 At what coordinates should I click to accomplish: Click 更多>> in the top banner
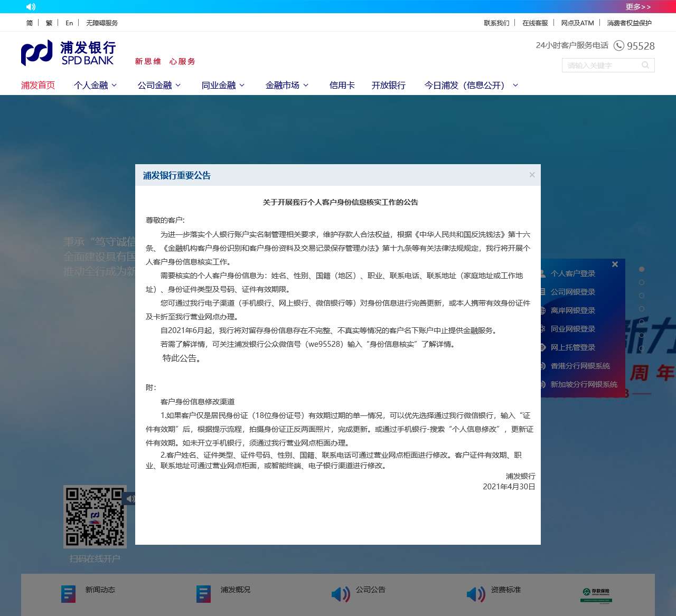pos(638,7)
